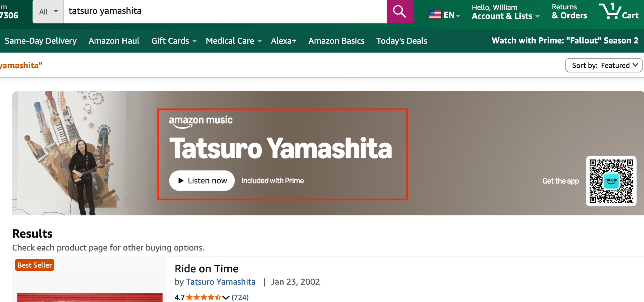
Task: Scan area: click the Amazon Music QR code
Action: pyautogui.click(x=611, y=181)
